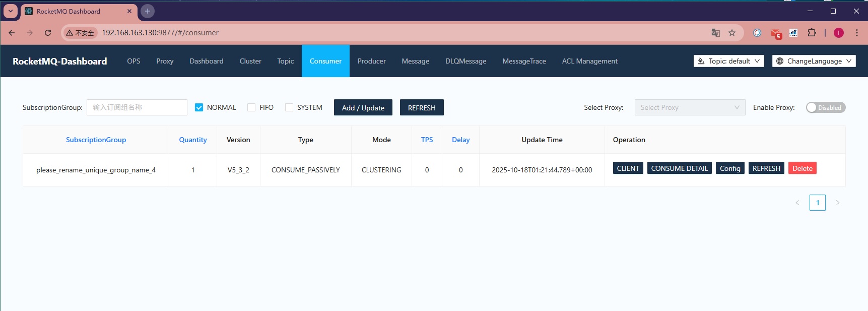Delete the subscription group

(803, 168)
